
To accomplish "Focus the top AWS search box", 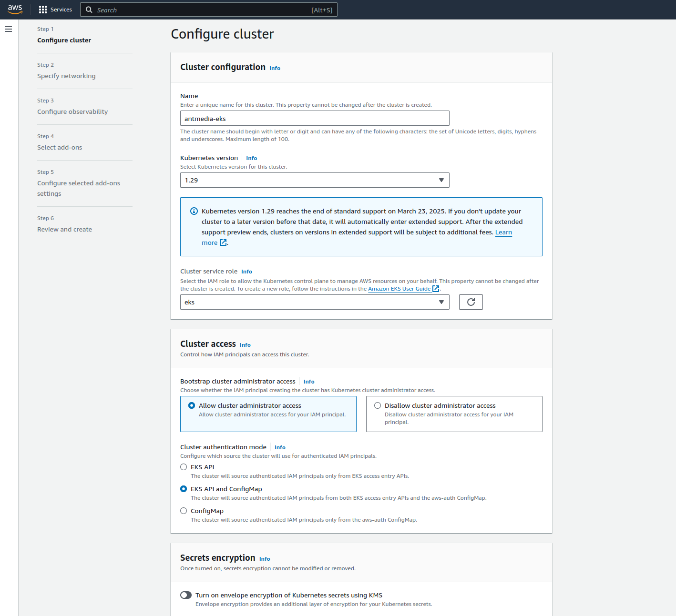I will click(x=209, y=10).
